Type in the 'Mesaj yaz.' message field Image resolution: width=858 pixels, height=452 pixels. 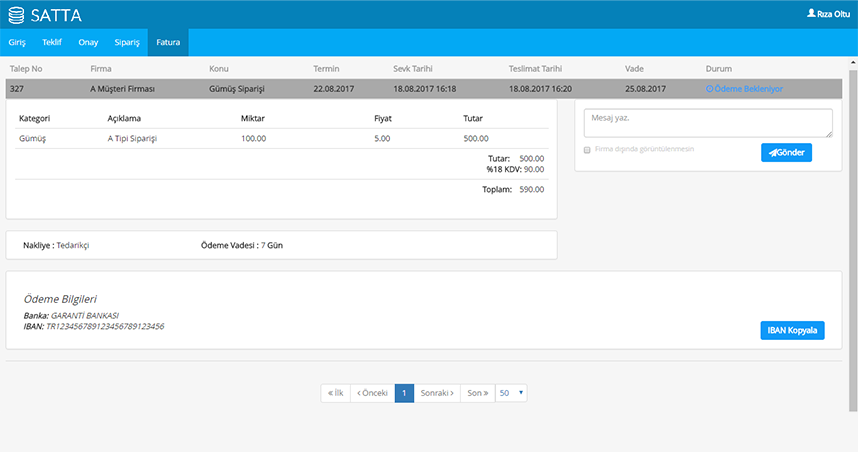(x=708, y=122)
